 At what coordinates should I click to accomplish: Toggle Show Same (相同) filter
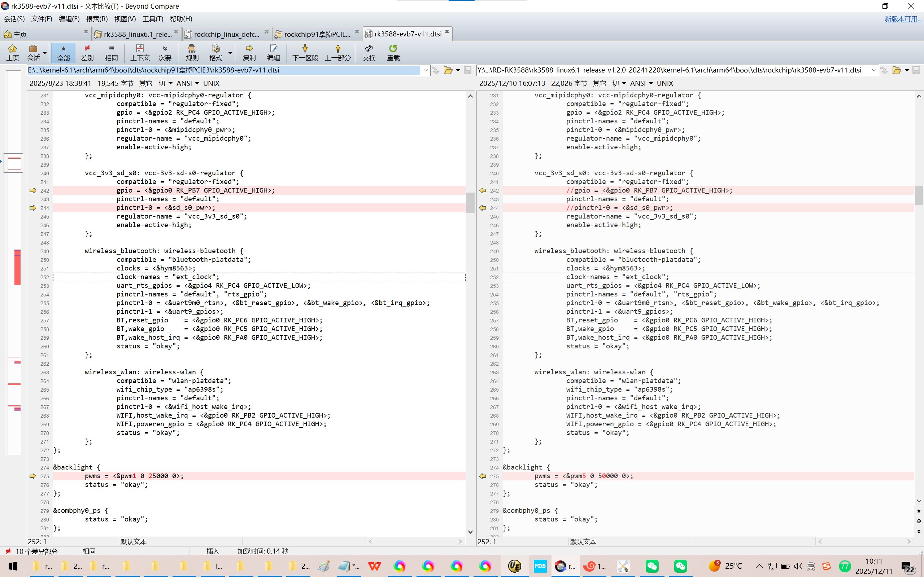tap(111, 52)
